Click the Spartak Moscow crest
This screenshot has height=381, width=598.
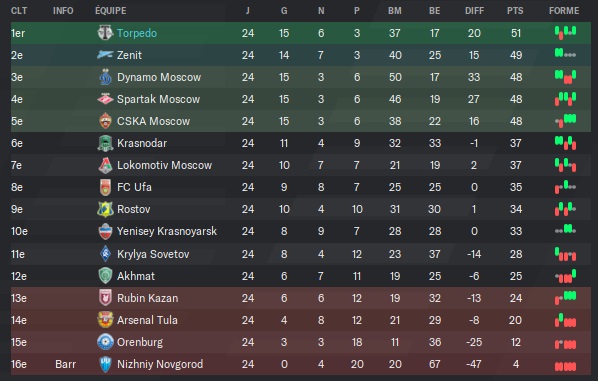tap(105, 99)
